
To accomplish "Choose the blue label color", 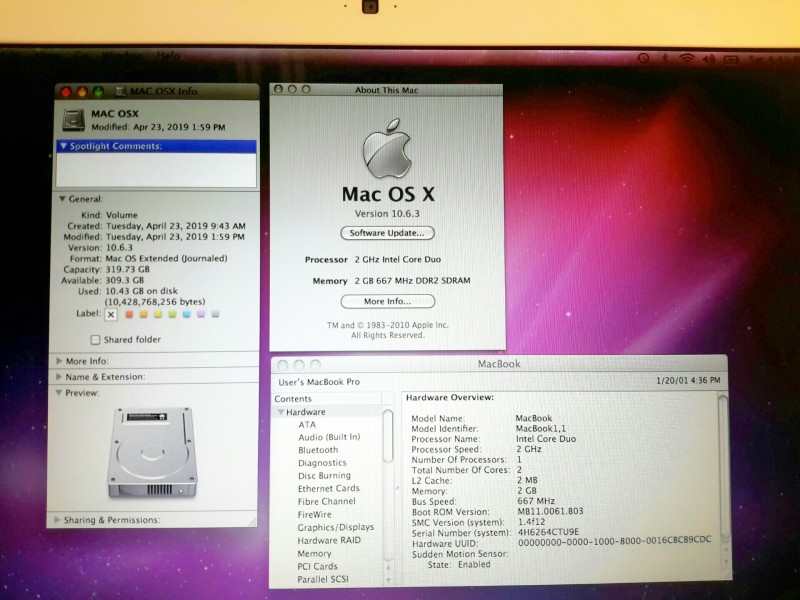I will click(x=186, y=314).
